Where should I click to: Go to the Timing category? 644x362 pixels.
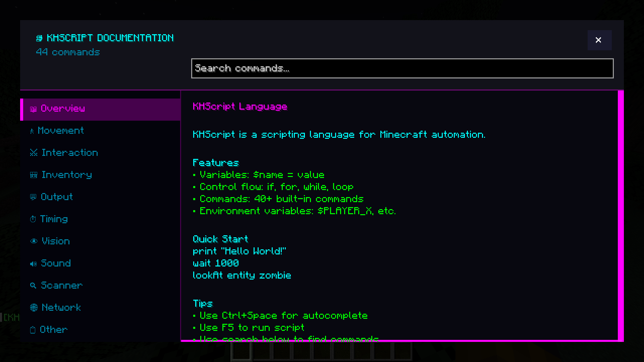pyautogui.click(x=100, y=220)
